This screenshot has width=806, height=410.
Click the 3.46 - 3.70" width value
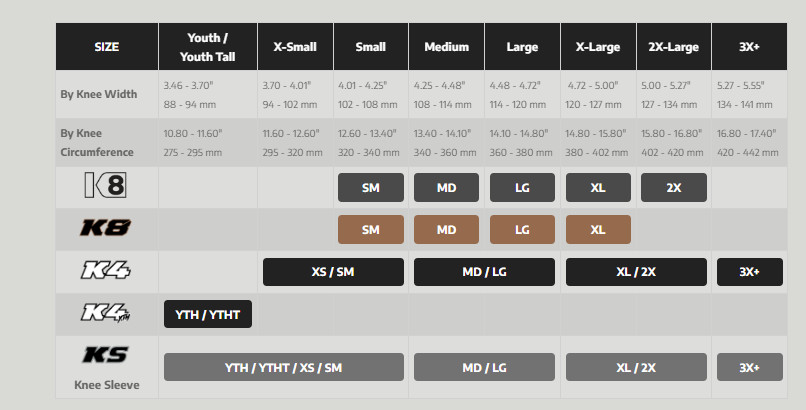pos(188,85)
